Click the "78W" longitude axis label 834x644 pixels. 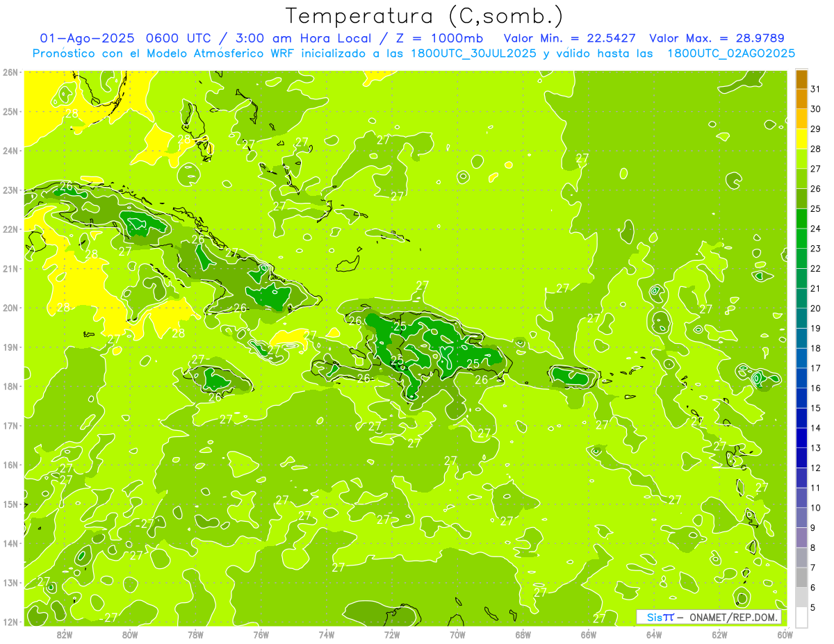point(195,634)
